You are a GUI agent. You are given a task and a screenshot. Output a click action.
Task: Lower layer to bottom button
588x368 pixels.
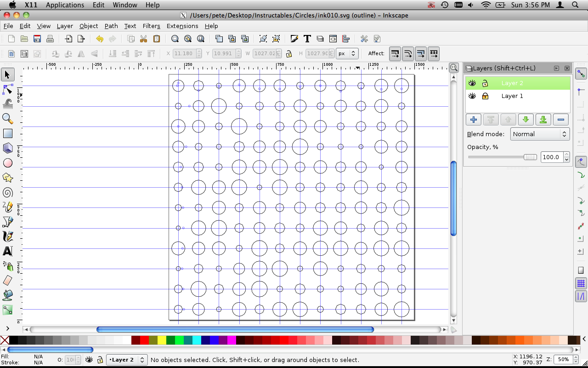(x=543, y=120)
